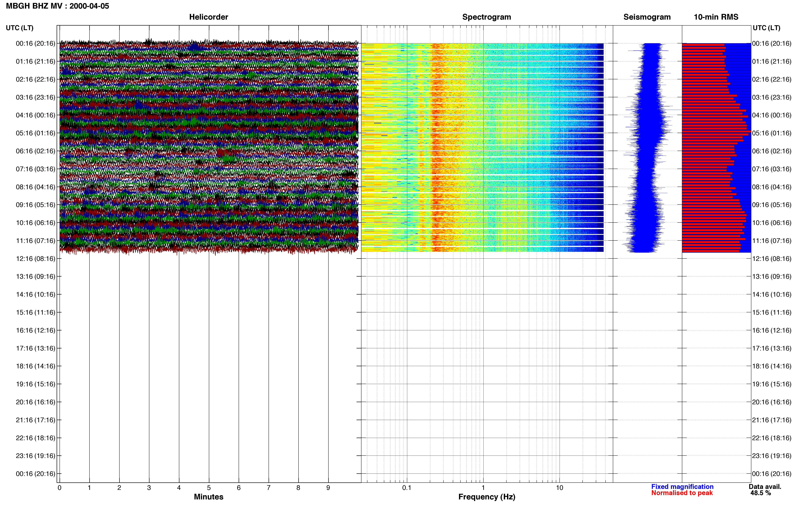The height and width of the screenshot is (508, 812).
Task: Click Helicorder axis label 15:16 (11:16)
Action: (36, 313)
